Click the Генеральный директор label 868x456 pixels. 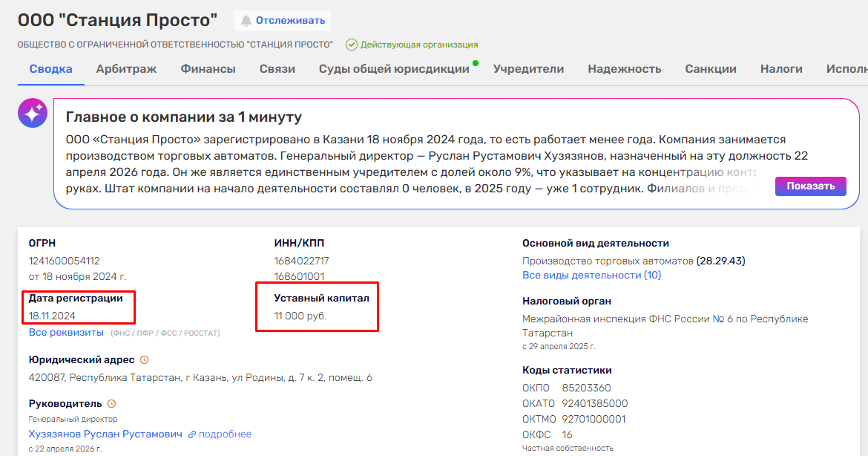pos(73,420)
